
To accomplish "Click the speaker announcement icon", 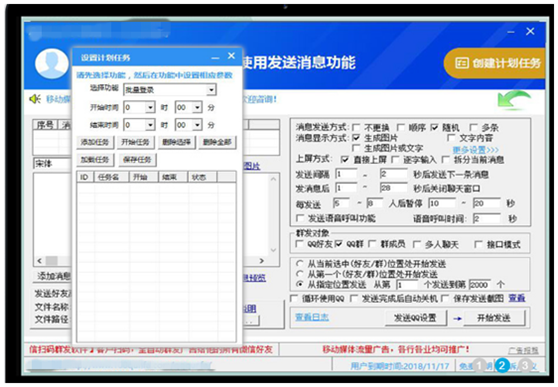I will click(x=35, y=99).
